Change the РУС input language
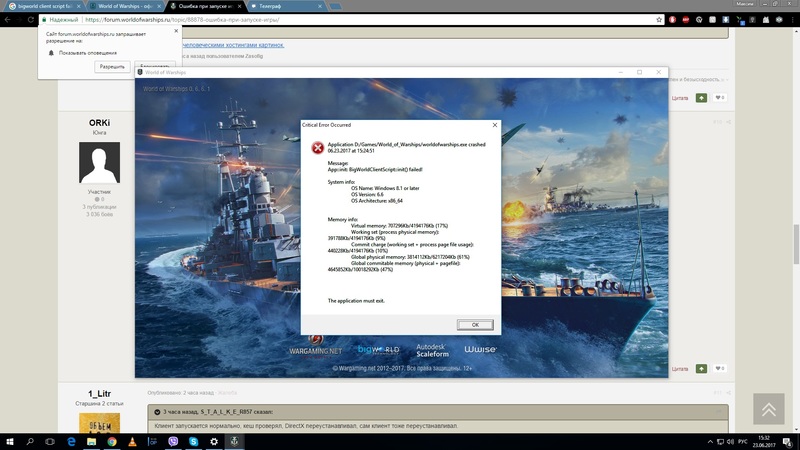Screen dimensions: 800x450 743,442
